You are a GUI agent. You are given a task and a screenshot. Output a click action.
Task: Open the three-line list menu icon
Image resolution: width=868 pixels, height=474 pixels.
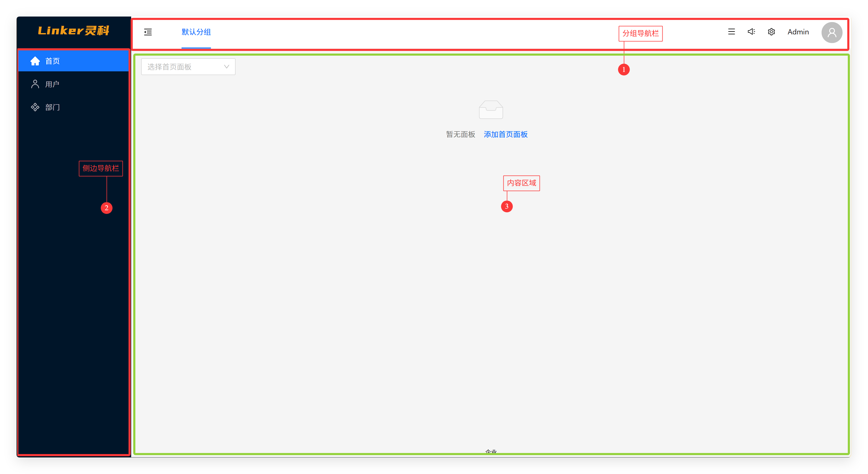tap(731, 32)
